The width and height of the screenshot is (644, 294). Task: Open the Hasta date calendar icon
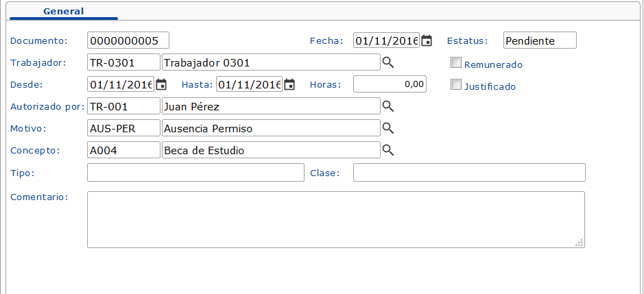pyautogui.click(x=289, y=84)
